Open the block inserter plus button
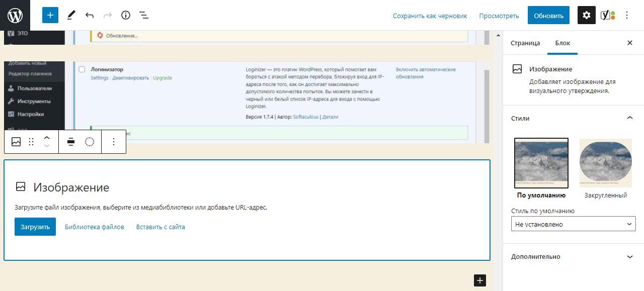This screenshot has width=644, height=291. pyautogui.click(x=50, y=15)
